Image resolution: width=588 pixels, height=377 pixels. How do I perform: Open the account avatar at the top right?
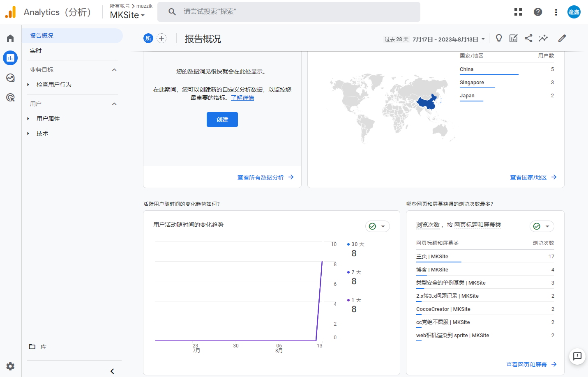574,12
